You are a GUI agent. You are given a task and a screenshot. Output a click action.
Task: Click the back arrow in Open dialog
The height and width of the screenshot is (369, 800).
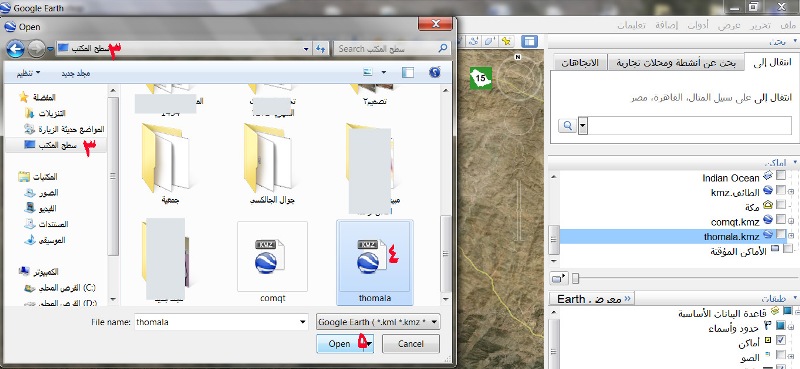pos(15,49)
